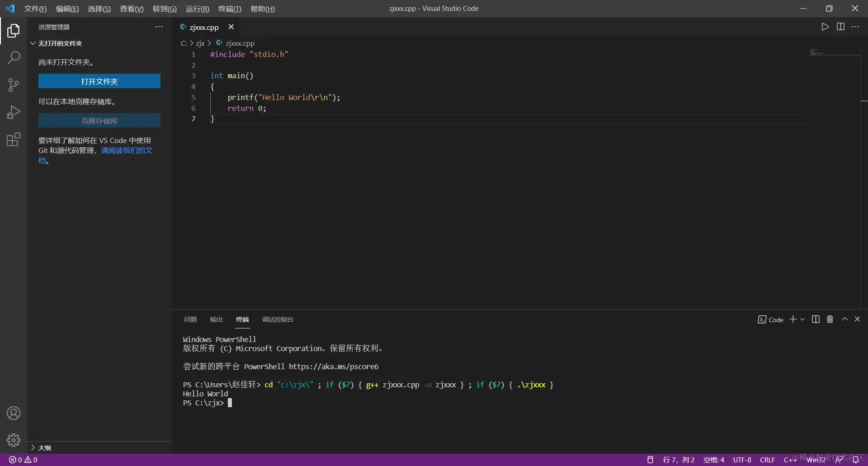This screenshot has height=466, width=868.
Task: Click the printf line in the editor
Action: [x=284, y=98]
